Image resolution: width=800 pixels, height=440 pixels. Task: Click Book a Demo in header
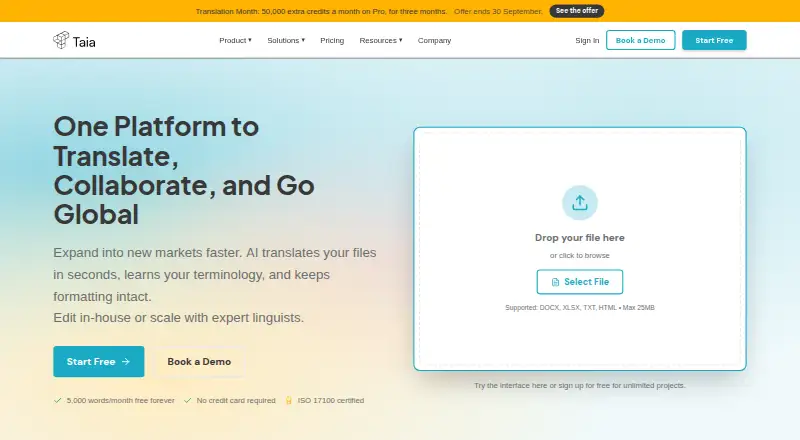[640, 40]
